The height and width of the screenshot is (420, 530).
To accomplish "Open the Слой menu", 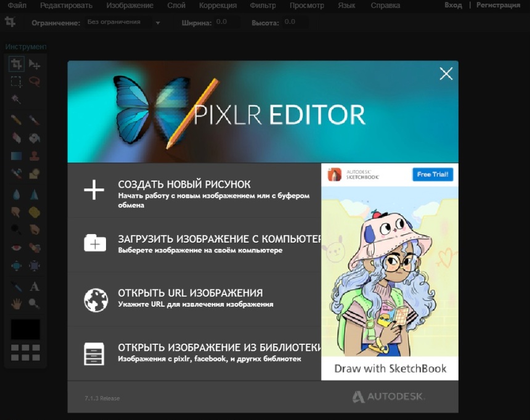I will tap(176, 6).
